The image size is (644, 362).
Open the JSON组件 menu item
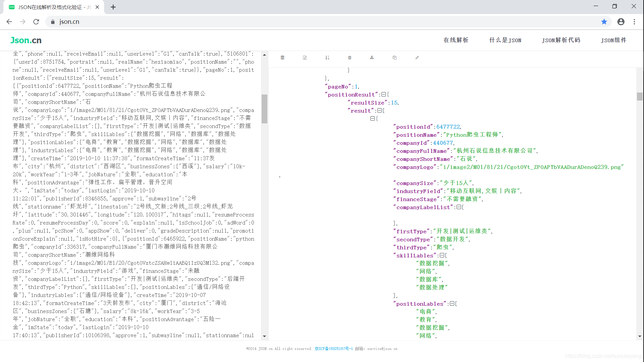click(x=613, y=40)
